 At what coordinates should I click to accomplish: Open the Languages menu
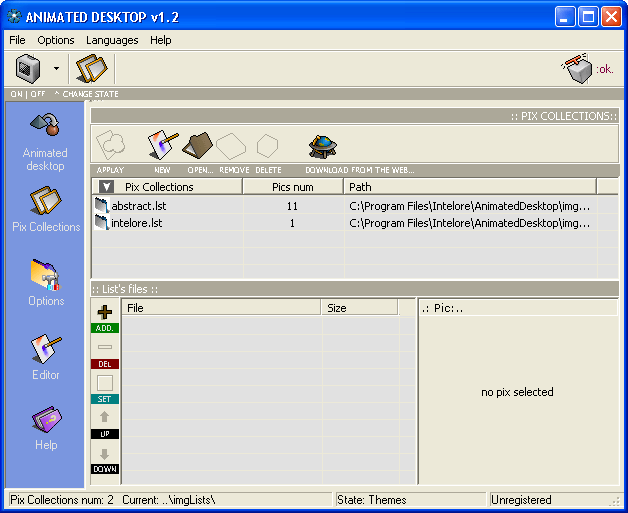point(112,40)
